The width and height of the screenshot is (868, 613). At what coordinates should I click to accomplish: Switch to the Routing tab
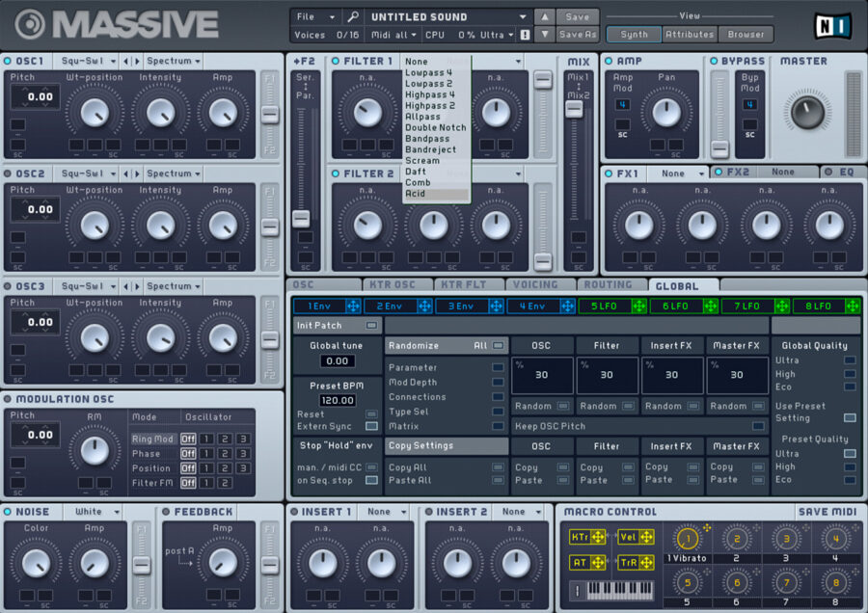point(611,284)
